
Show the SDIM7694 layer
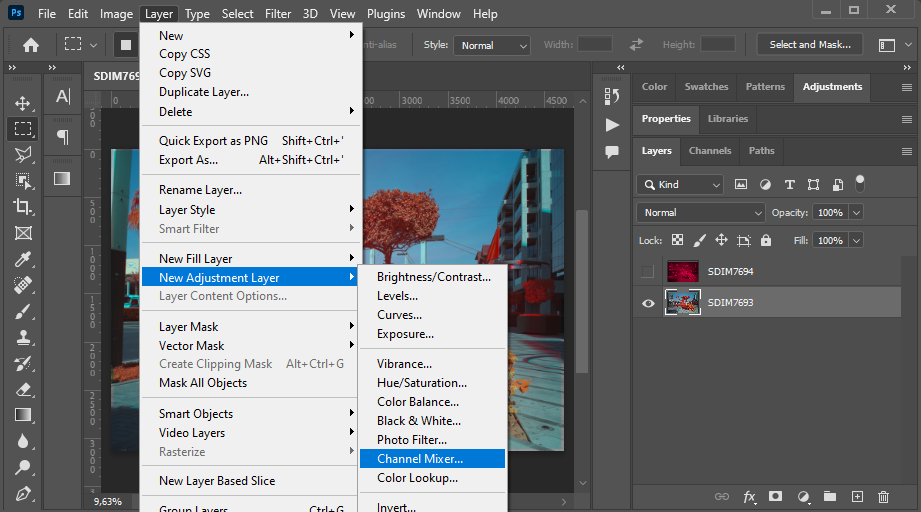pos(648,272)
